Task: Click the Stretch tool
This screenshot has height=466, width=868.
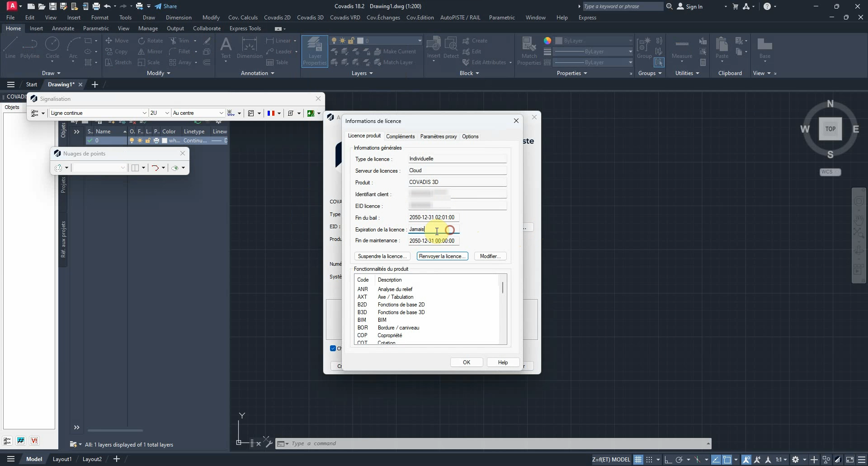Action: tap(118, 62)
